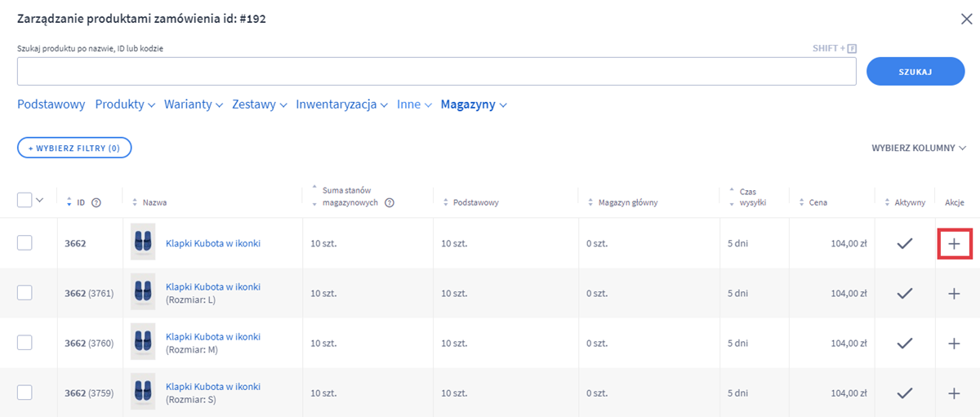Image resolution: width=980 pixels, height=417 pixels.
Task: Switch to the Magazyny tab
Action: coord(474,104)
